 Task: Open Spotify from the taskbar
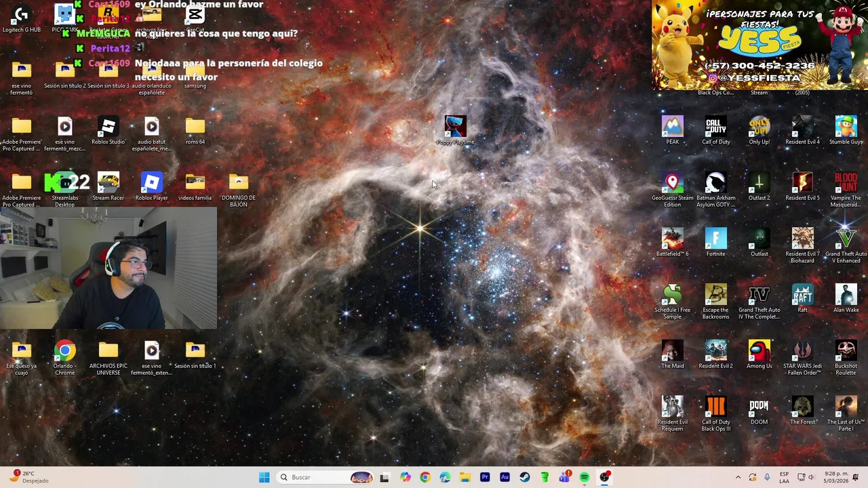(584, 477)
